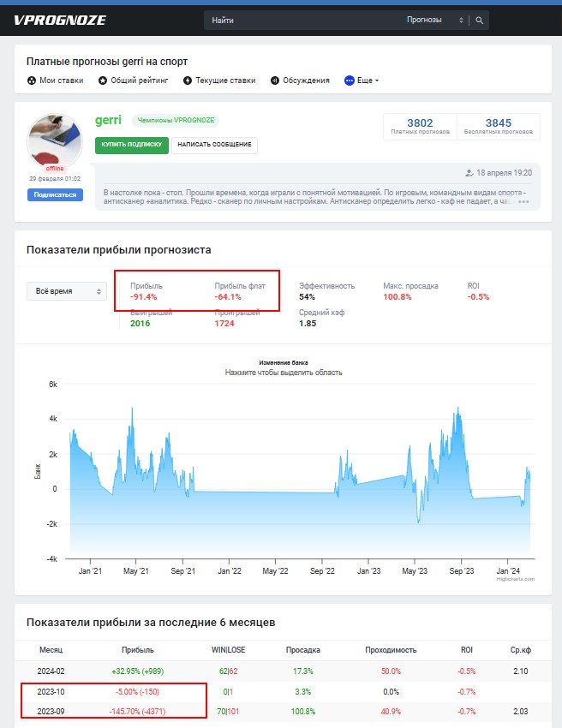Click the blue Подписаться button
This screenshot has width=562, height=728.
(55, 194)
